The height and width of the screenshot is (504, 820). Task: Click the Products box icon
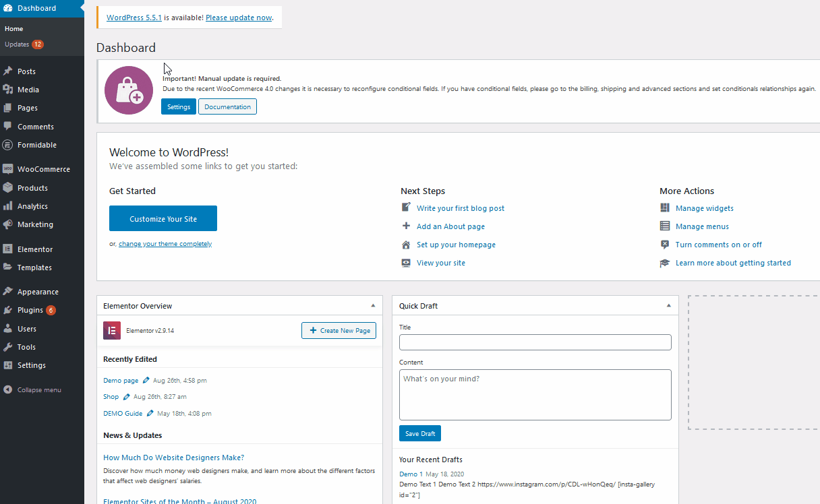[8, 187]
